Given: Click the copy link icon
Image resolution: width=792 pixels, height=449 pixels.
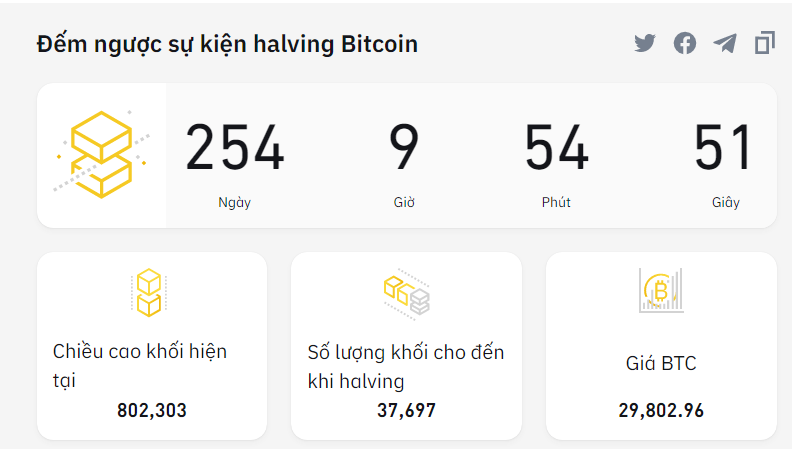Looking at the screenshot, I should click(765, 43).
